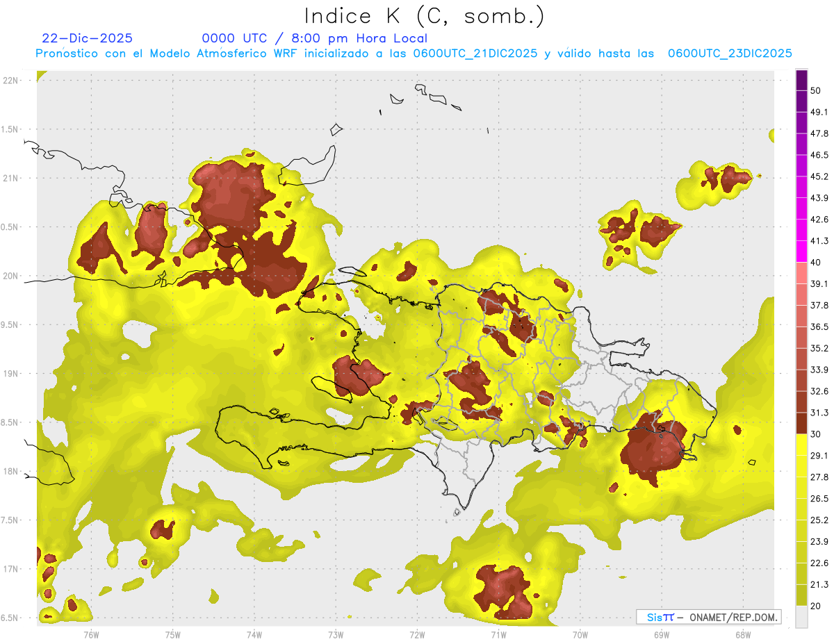Click the legend value "21.3"
The image size is (834, 644).
(819, 585)
